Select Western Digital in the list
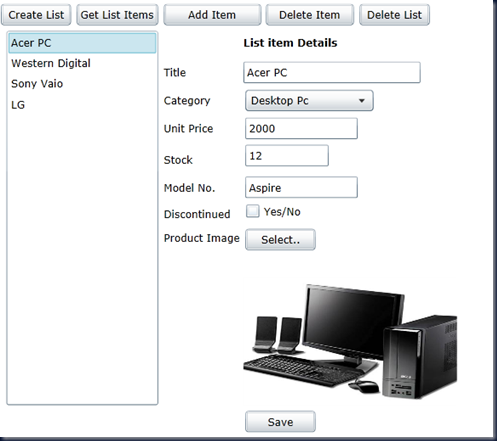Screen dimensions: 497x441 click(x=82, y=63)
